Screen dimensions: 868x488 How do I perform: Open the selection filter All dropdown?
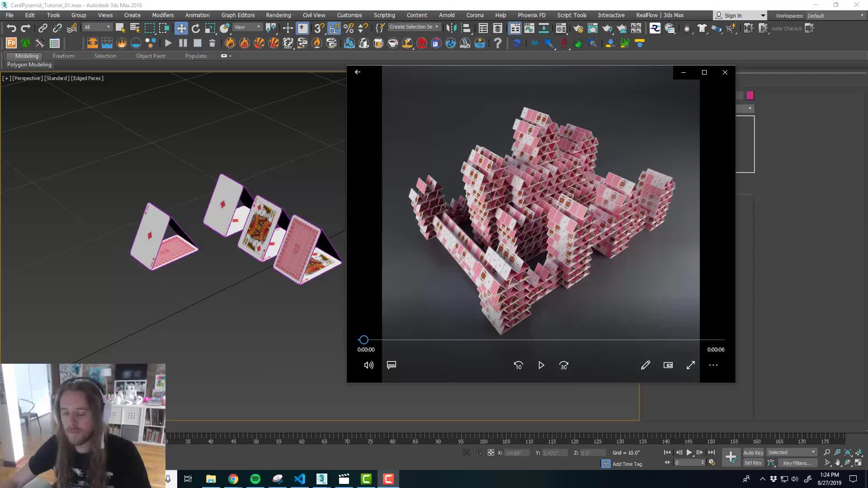click(x=97, y=27)
